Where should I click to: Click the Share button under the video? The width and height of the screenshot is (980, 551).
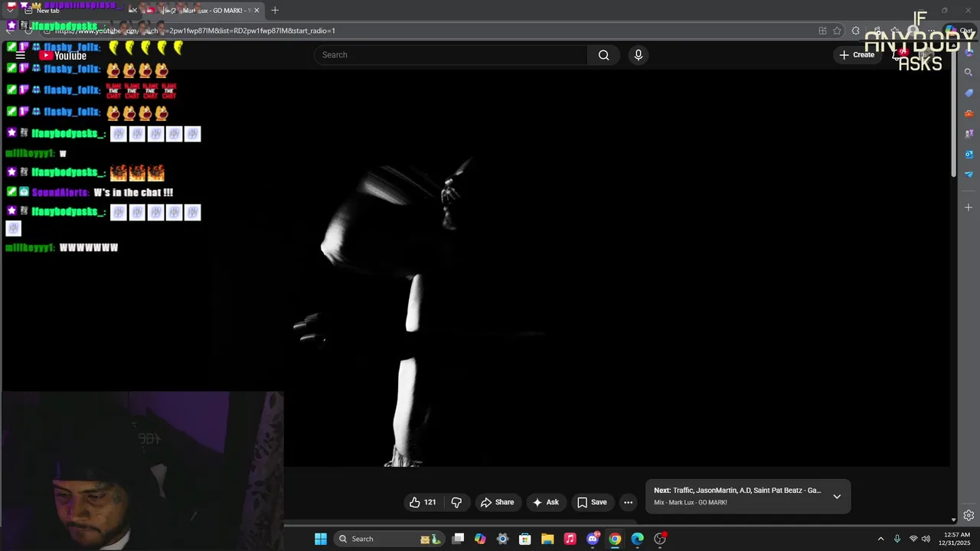click(x=497, y=503)
